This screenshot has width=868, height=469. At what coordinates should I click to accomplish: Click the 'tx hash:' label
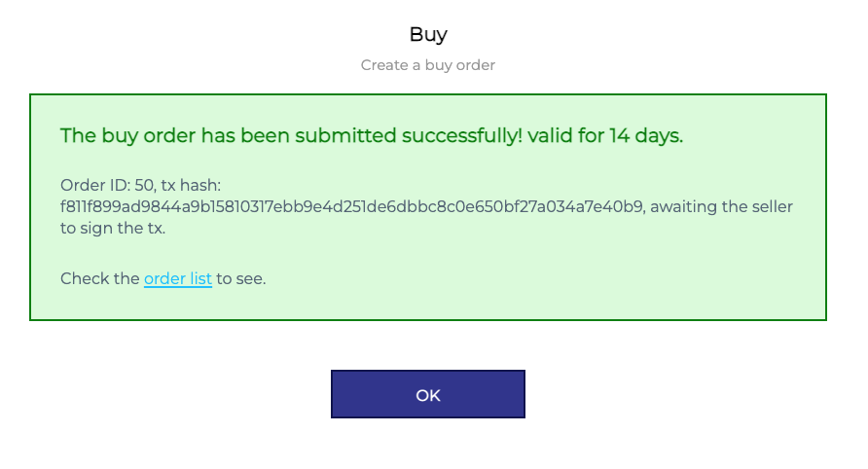pos(195,185)
